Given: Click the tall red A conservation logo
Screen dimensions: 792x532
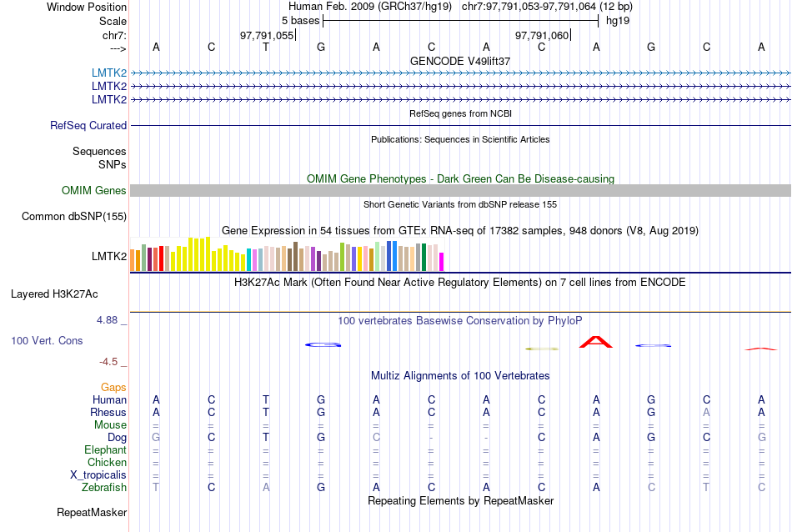Looking at the screenshot, I should click(x=596, y=342).
